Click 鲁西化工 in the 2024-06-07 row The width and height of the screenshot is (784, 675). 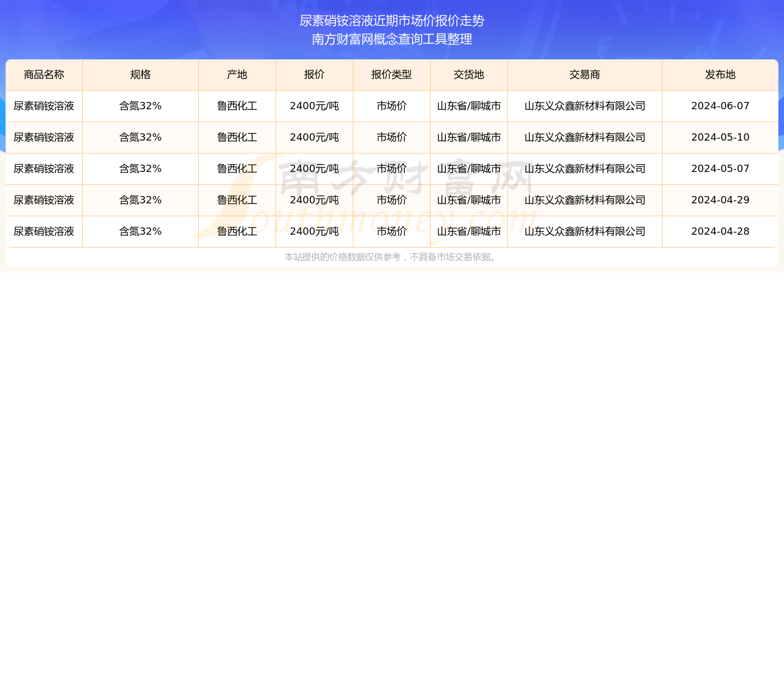(x=237, y=106)
